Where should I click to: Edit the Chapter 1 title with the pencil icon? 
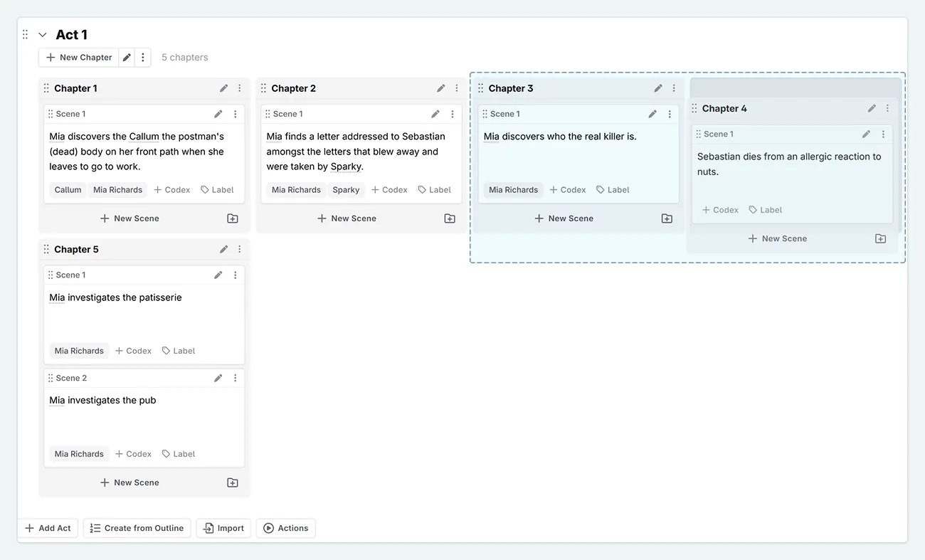click(223, 88)
